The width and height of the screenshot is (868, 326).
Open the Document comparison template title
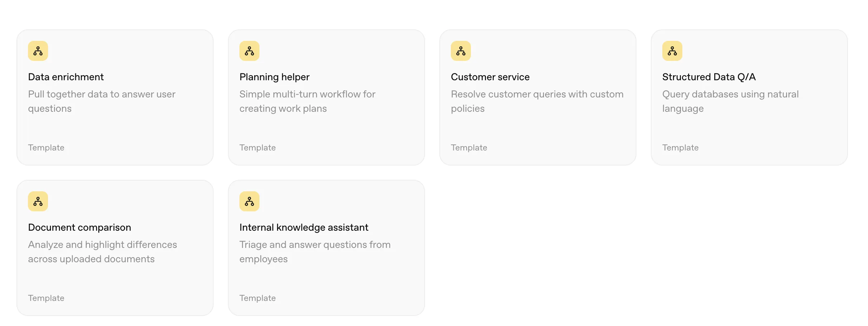point(80,227)
